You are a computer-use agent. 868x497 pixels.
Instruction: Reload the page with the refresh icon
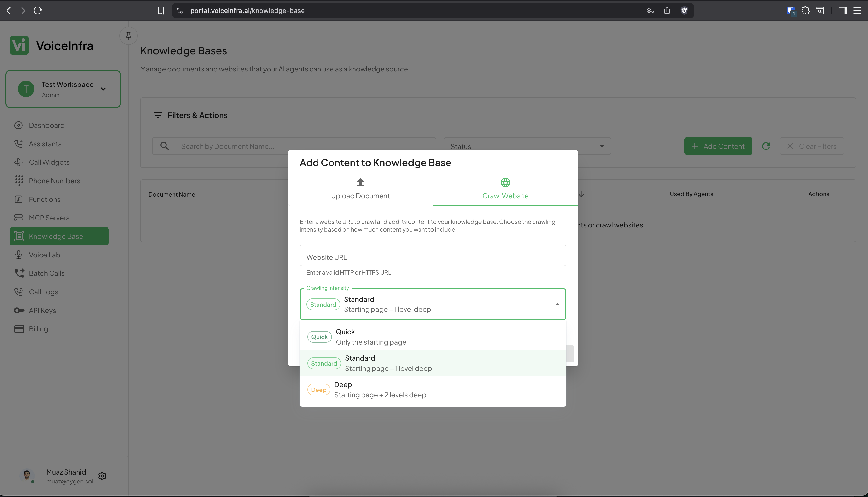click(x=37, y=11)
